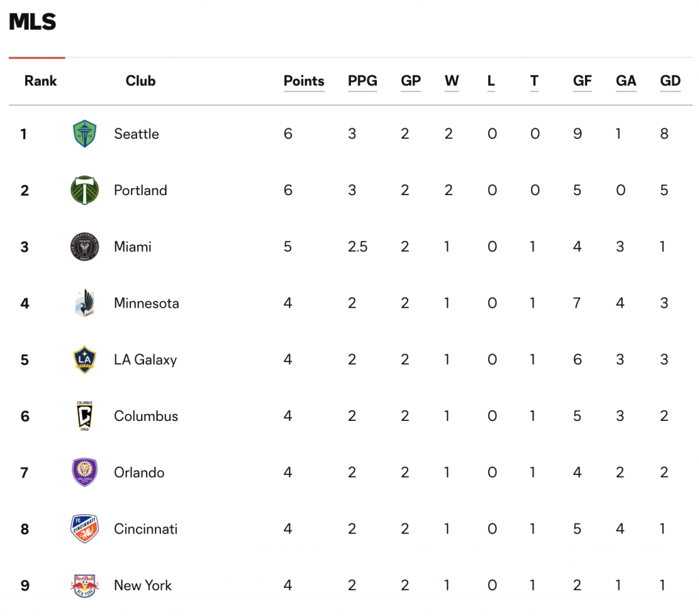Viewport: 699px width, 616px height.
Task: Sort by GA goals against header
Action: coord(626,81)
